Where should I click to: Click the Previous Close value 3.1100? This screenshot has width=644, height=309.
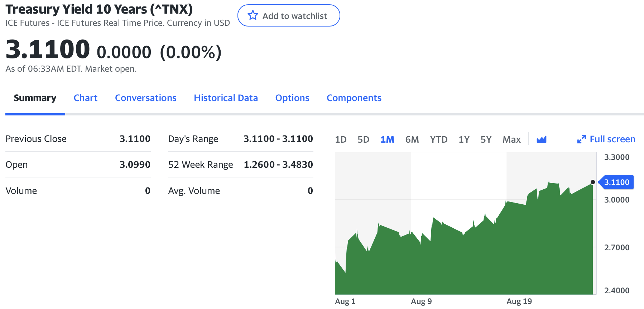tap(135, 139)
